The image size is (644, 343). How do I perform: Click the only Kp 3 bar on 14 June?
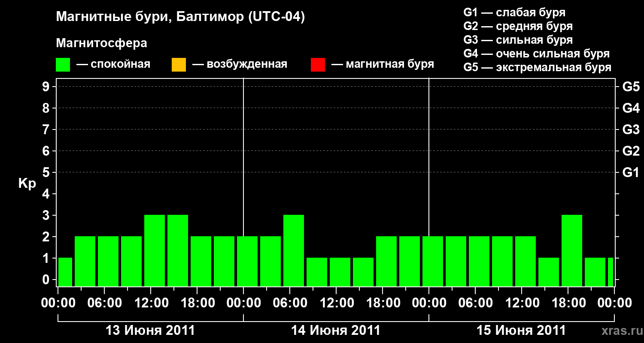click(x=294, y=250)
